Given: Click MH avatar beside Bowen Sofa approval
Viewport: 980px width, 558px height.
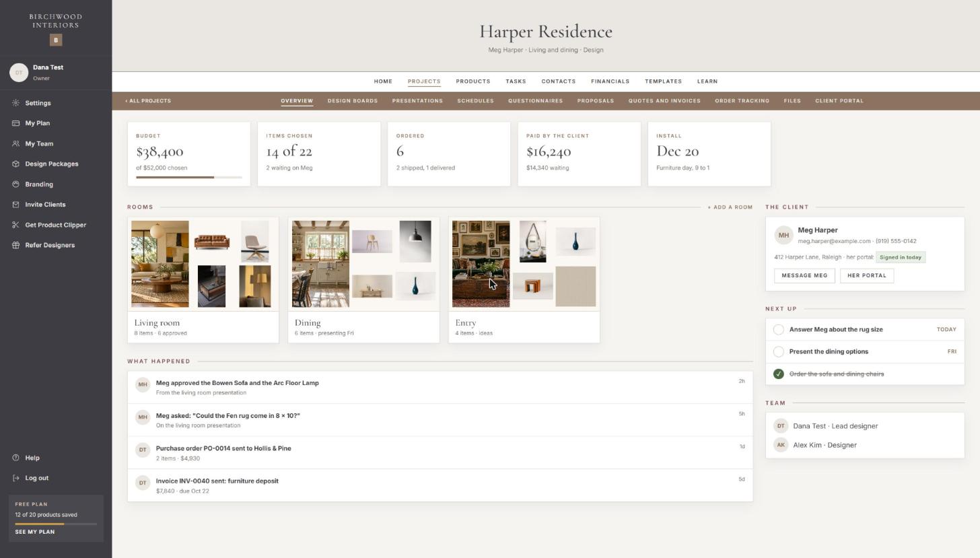Looking at the screenshot, I should tap(142, 384).
